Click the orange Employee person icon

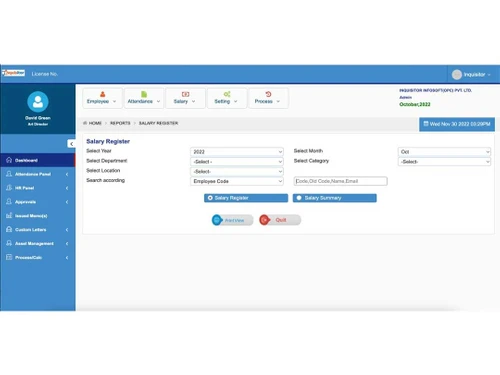(x=102, y=94)
